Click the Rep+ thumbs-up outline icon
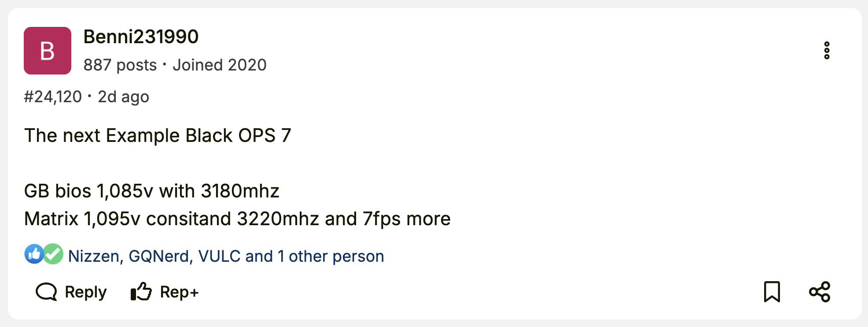 coord(141,292)
